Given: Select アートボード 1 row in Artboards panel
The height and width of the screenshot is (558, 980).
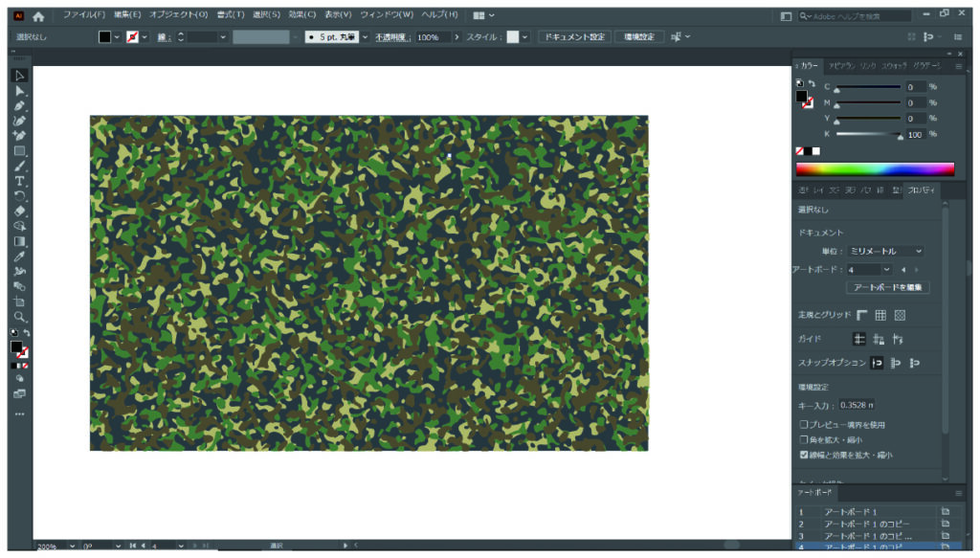Looking at the screenshot, I should tap(877, 512).
